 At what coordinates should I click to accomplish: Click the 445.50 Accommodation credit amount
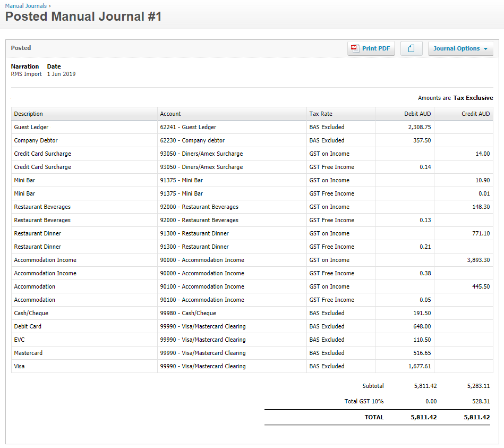pos(481,286)
